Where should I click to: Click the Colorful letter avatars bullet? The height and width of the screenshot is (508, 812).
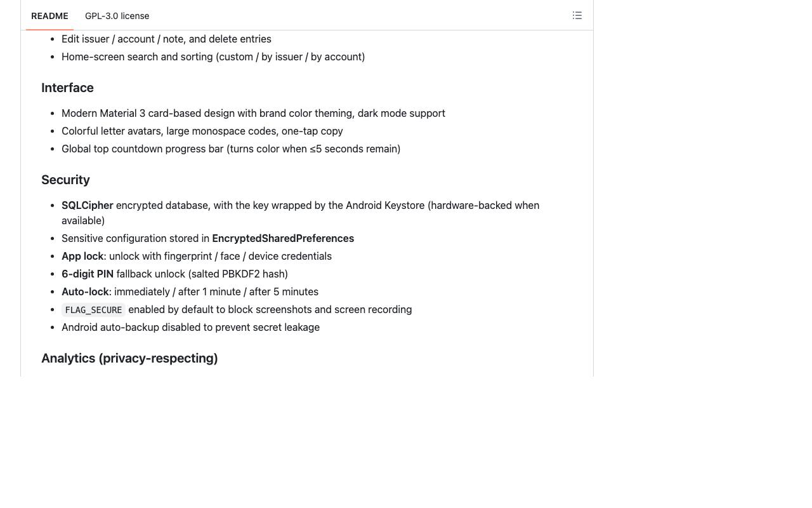[202, 131]
